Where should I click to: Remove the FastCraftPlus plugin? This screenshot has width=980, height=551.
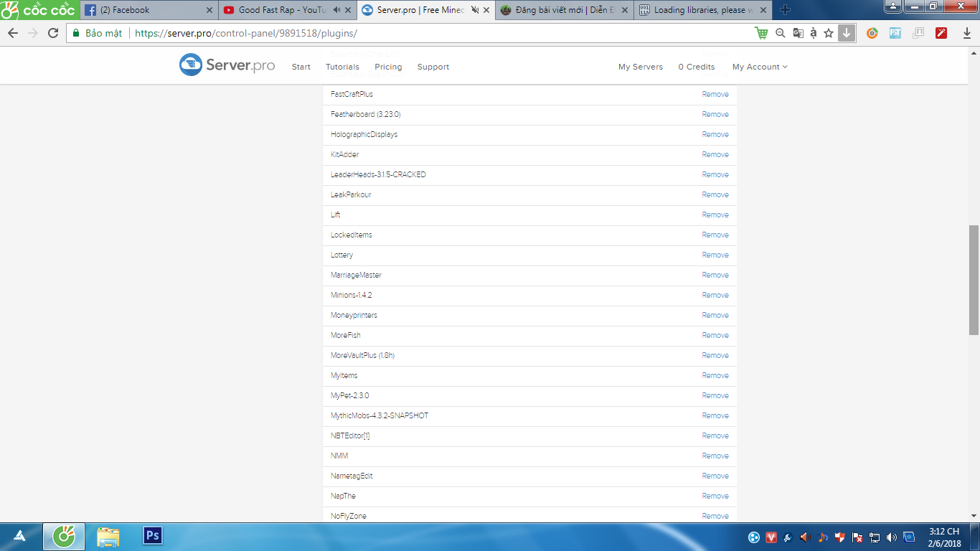715,94
